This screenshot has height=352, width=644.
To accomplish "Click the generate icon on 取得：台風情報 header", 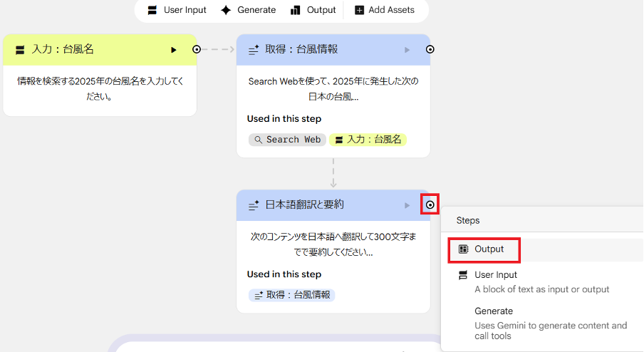I will pyautogui.click(x=253, y=50).
